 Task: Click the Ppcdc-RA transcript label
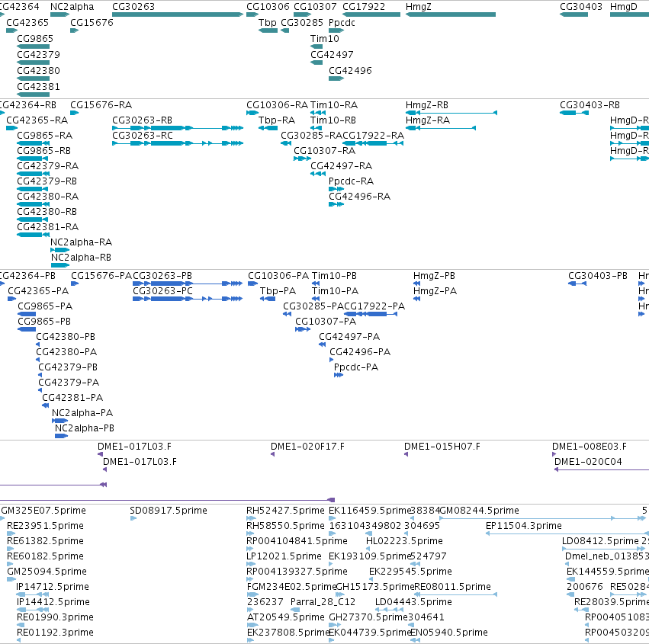pos(351,181)
